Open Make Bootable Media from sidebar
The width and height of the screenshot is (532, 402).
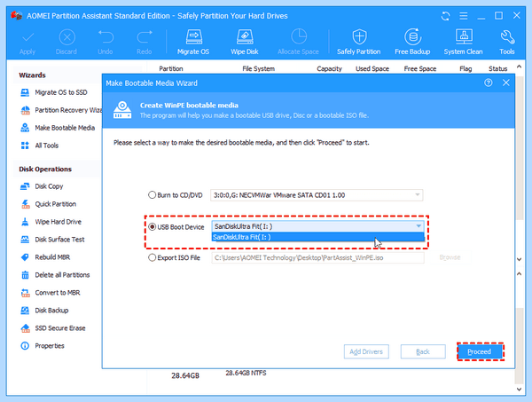pyautogui.click(x=58, y=128)
